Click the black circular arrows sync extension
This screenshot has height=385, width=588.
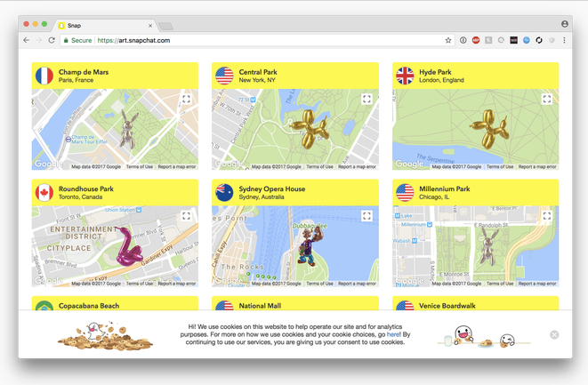point(539,40)
